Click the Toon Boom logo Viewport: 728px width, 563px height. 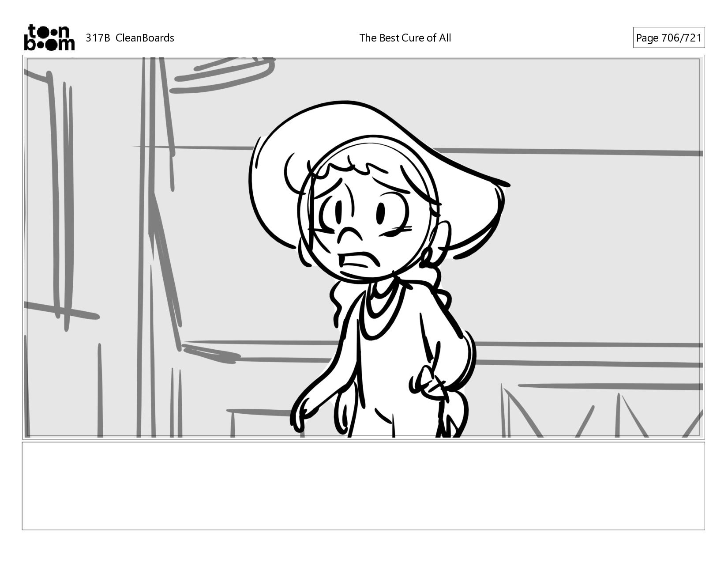[49, 38]
